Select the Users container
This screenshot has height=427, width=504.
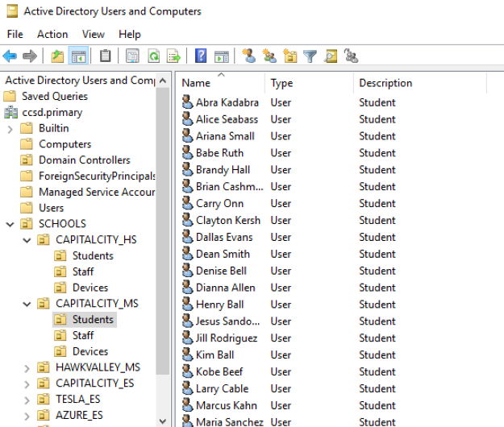(51, 208)
